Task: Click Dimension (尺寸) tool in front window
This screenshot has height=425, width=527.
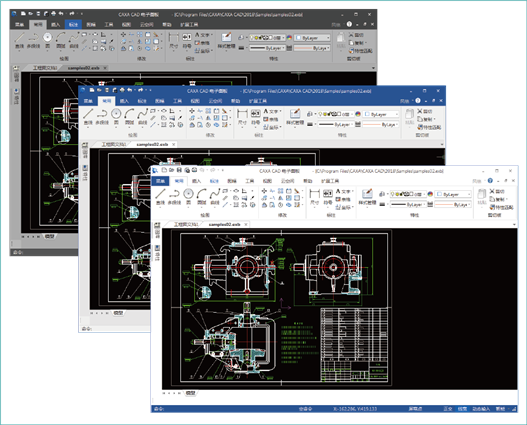Action: coord(314,197)
